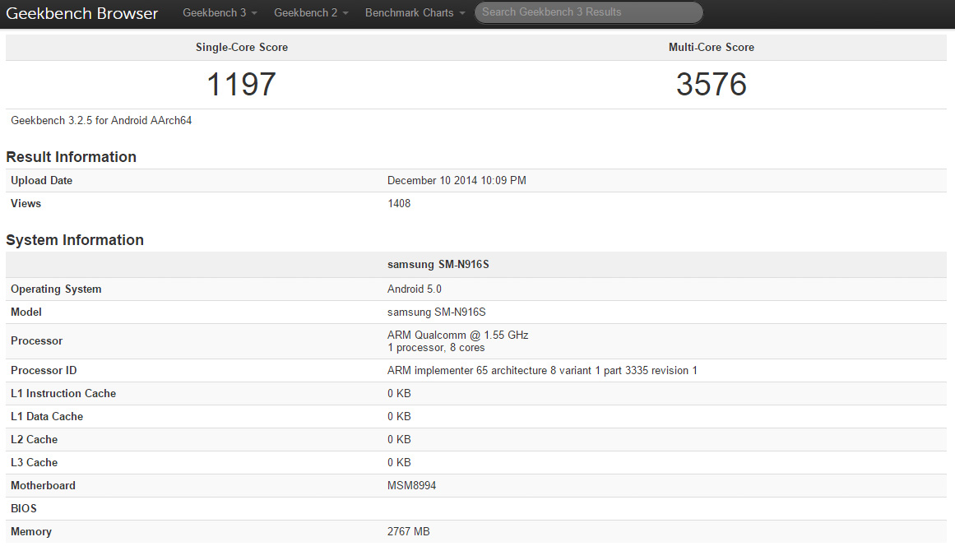
Task: Expand the Geekbench 3 dropdown menu
Action: [220, 13]
